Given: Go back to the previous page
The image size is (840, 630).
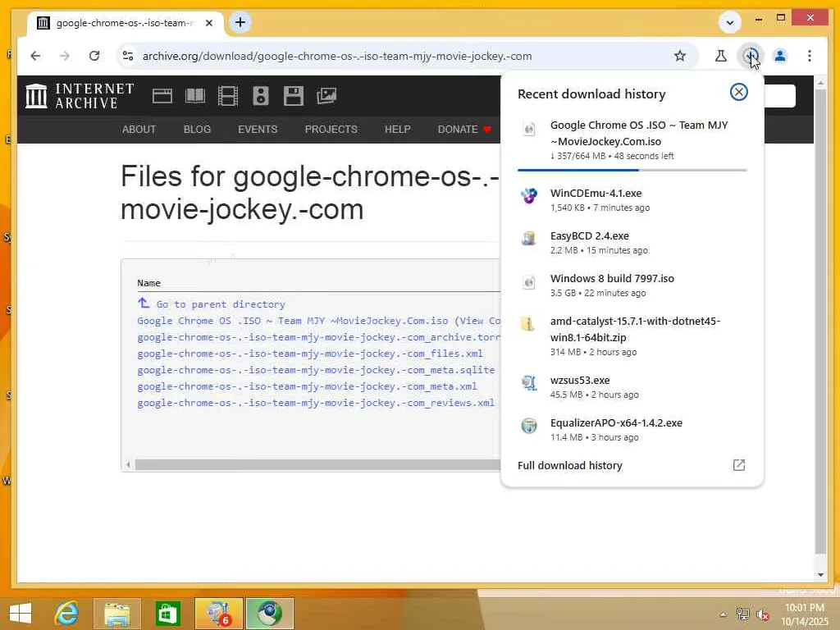Looking at the screenshot, I should (35, 56).
